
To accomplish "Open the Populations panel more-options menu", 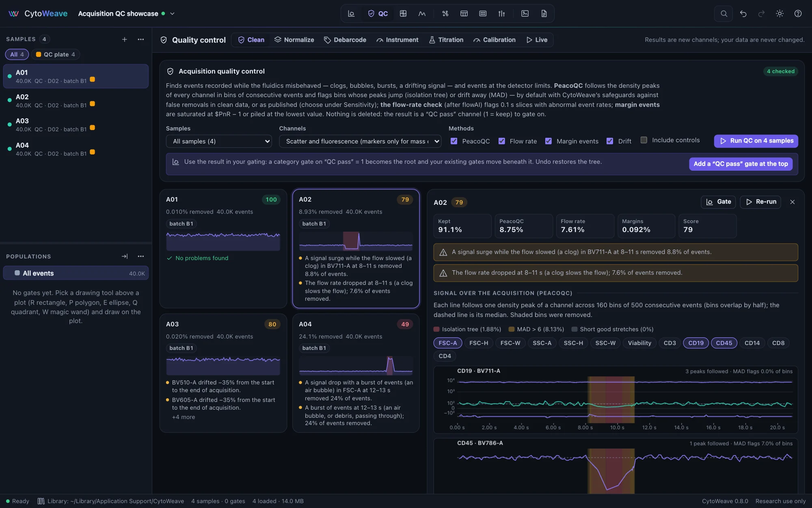I will pos(141,256).
